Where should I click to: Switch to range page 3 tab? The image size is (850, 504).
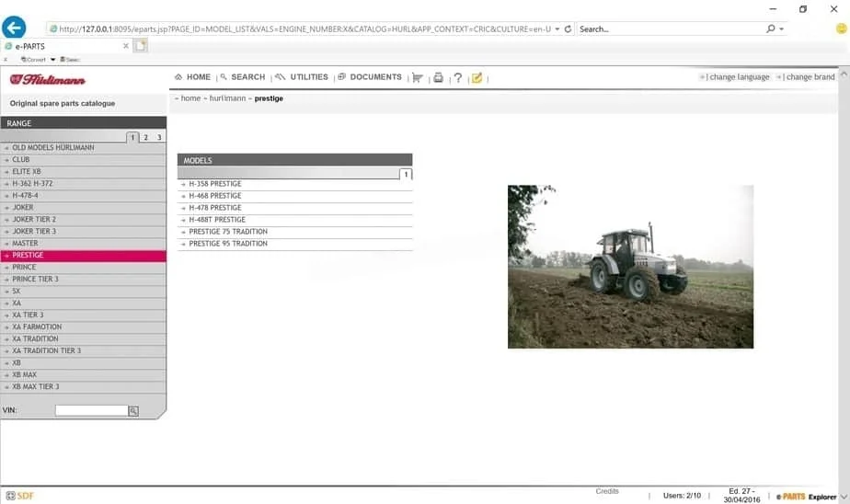(x=159, y=137)
